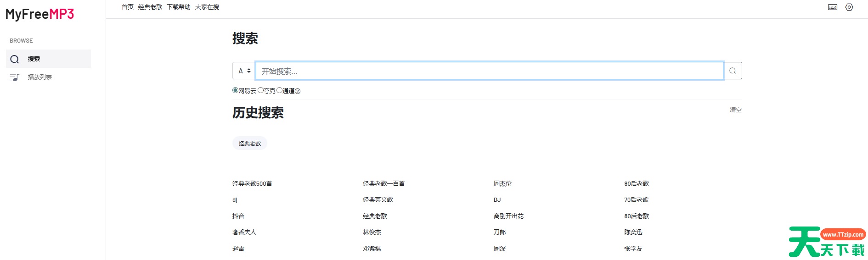This screenshot has height=260, width=868.
Task: Open the 大家在搜 menu item
Action: coord(207,7)
